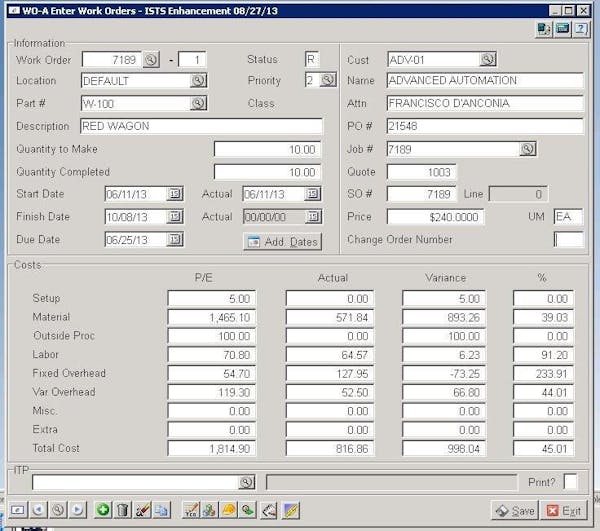
Task: Click the green add new record icon
Action: click(x=103, y=510)
